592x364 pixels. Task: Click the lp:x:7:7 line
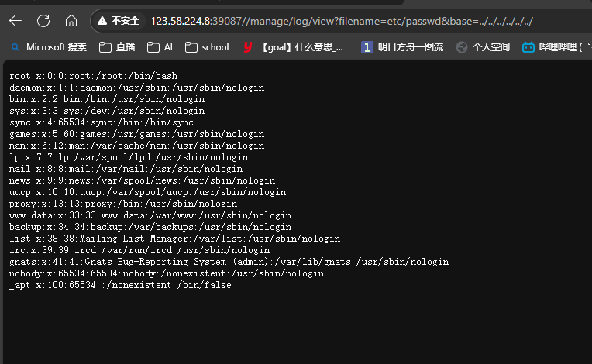coord(129,157)
